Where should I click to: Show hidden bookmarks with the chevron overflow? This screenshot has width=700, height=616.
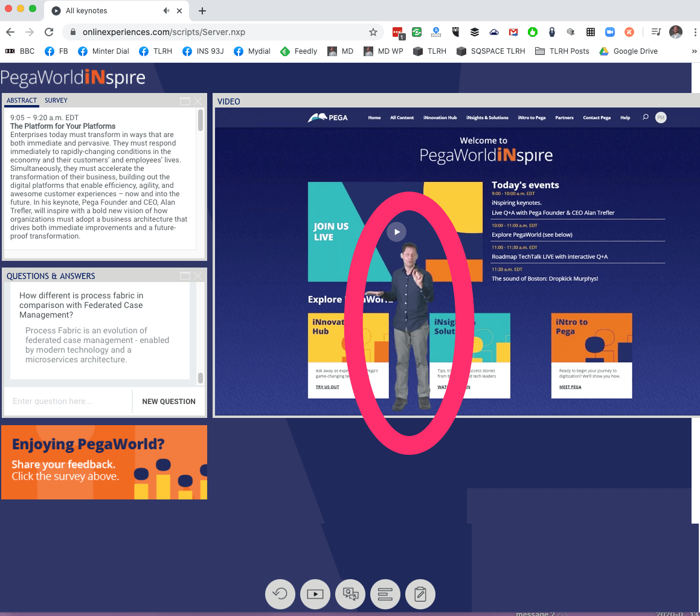coord(694,51)
